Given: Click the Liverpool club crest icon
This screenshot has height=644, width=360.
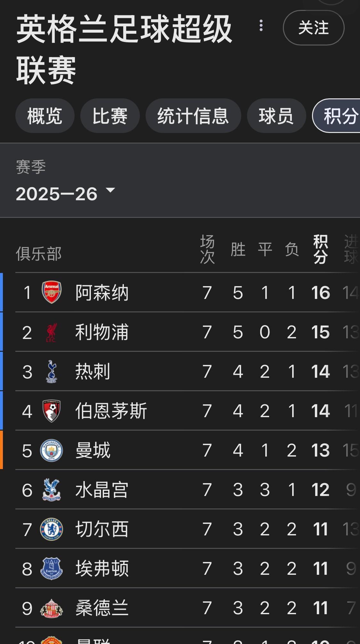Looking at the screenshot, I should (51, 332).
